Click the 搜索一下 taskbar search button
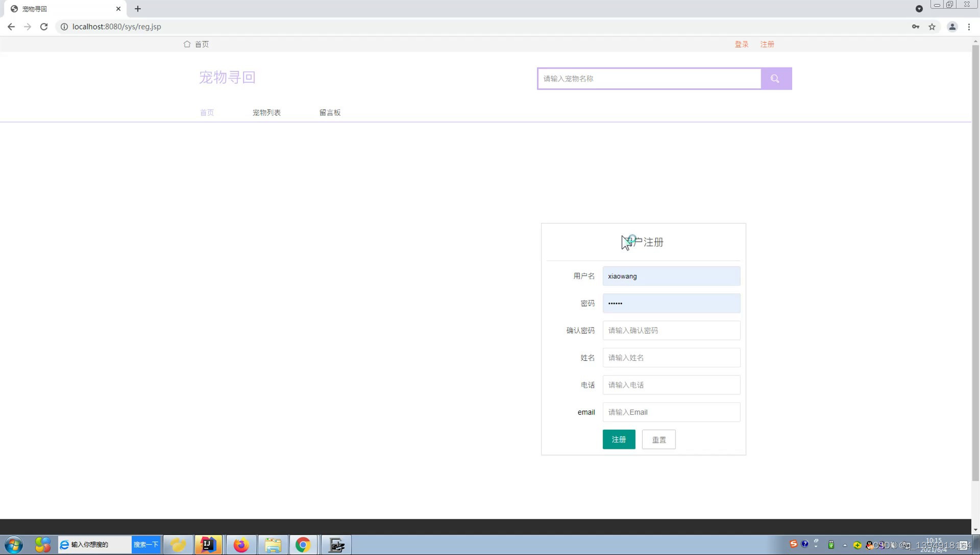Viewport: 980px width, 555px height. click(x=146, y=544)
